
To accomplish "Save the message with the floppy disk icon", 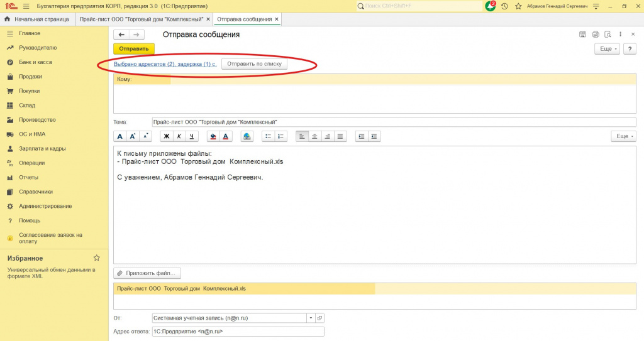I will (x=582, y=35).
